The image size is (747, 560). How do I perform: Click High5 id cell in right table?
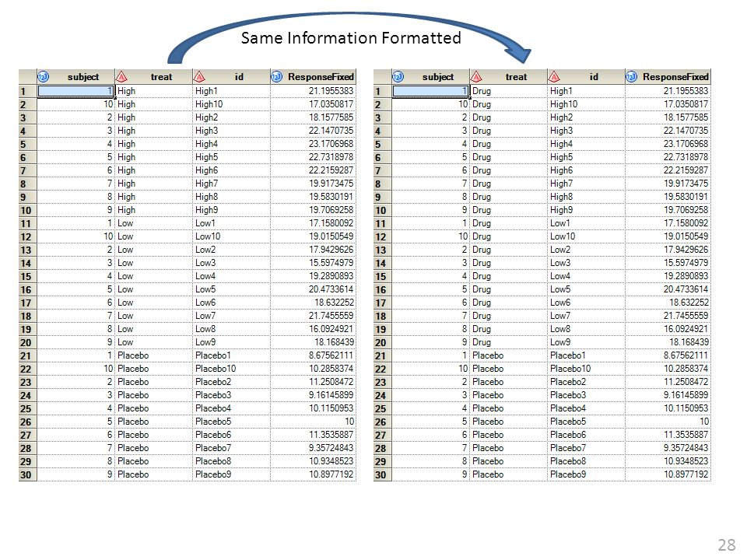pos(586,157)
